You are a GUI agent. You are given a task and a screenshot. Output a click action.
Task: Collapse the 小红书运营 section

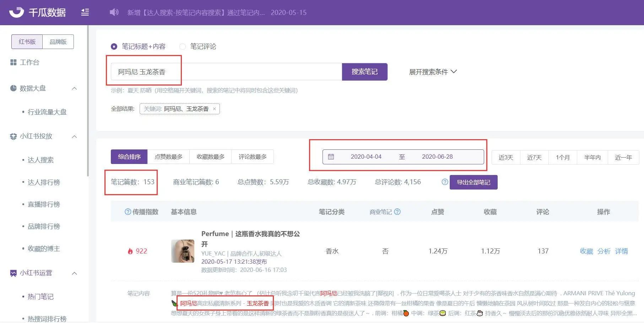click(x=74, y=273)
